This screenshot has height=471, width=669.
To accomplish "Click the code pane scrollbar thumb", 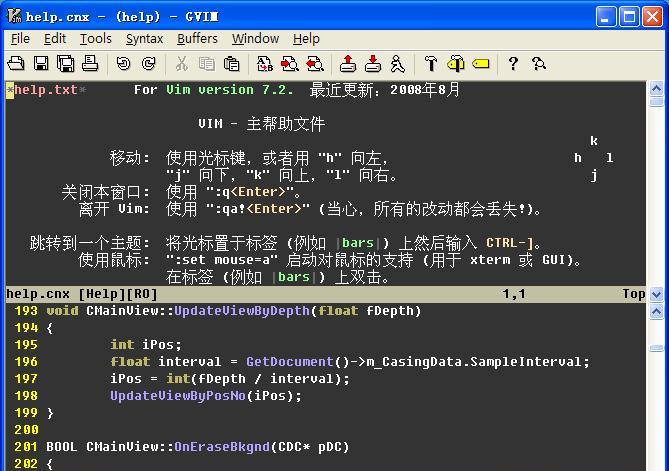I will coord(656,349).
